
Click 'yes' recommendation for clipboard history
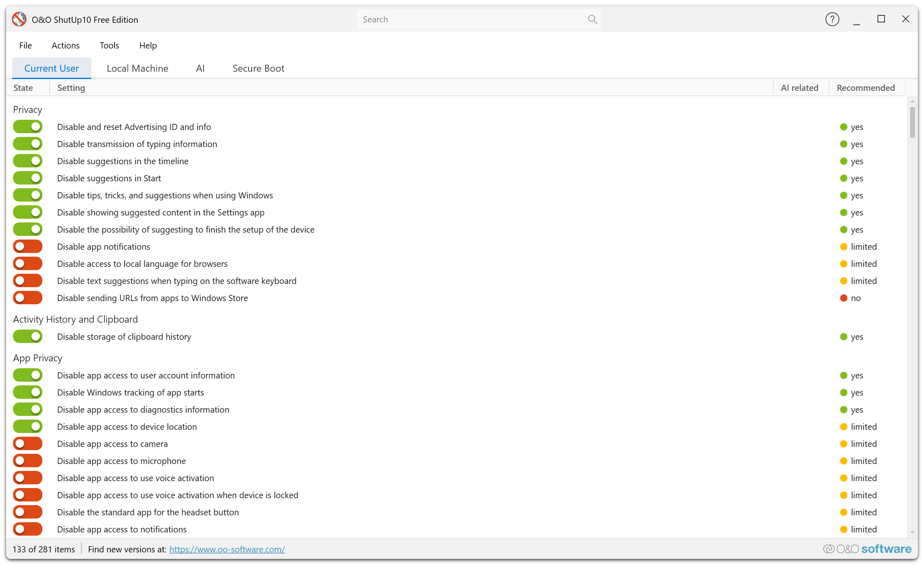pyautogui.click(x=851, y=336)
